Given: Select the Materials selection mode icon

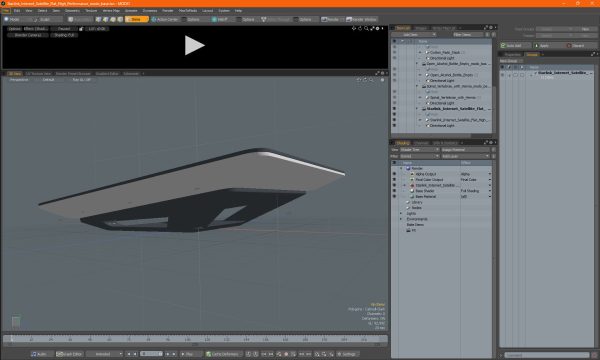Looking at the screenshot, I should [120, 19].
